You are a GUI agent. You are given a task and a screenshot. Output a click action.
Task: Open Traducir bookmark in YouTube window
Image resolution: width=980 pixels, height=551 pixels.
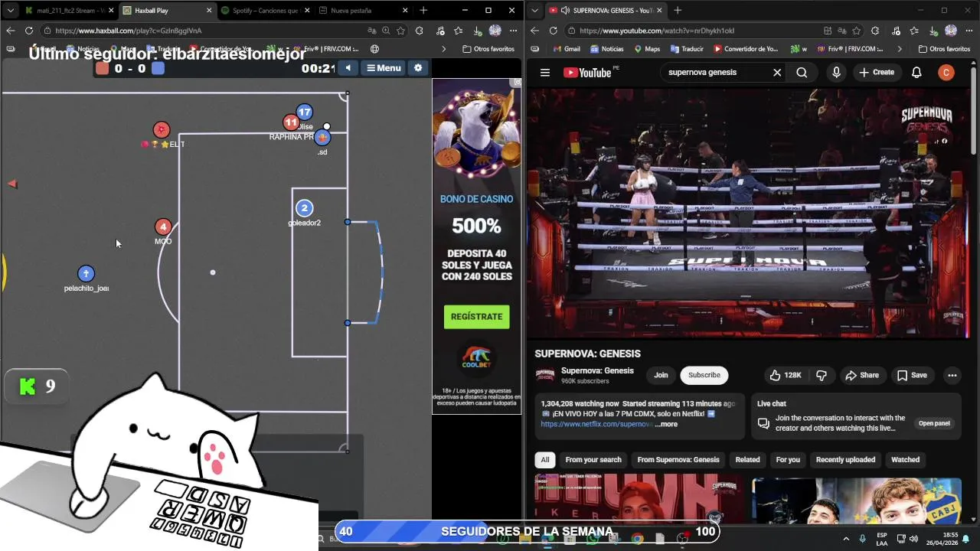[x=687, y=49]
